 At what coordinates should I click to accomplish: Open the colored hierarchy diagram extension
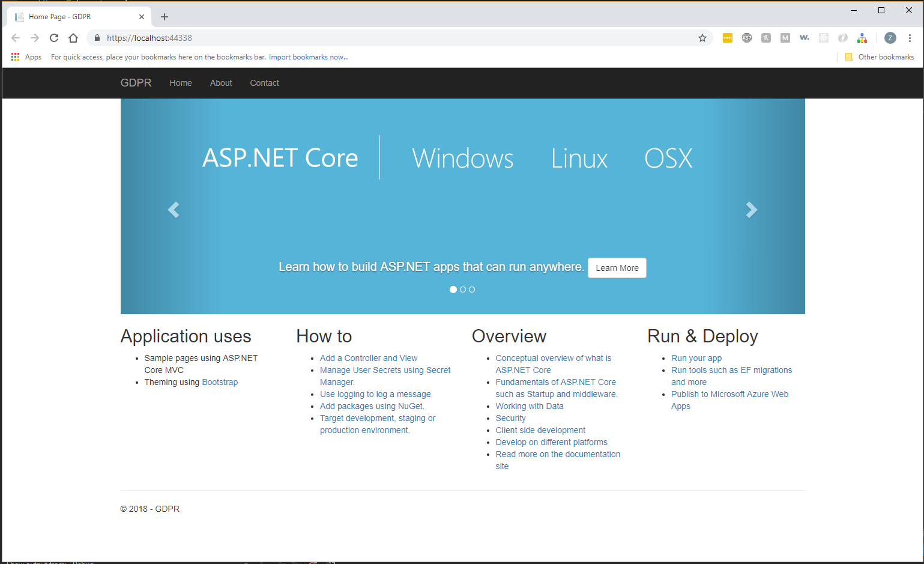(x=862, y=38)
